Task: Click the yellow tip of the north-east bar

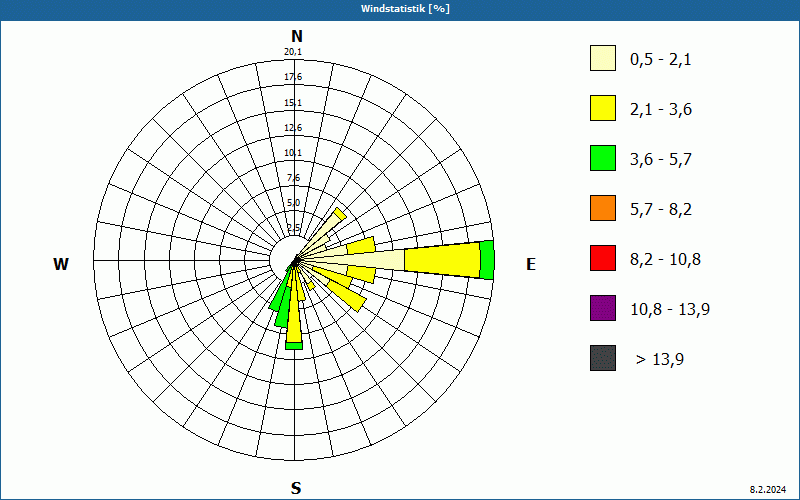Action: point(340,214)
